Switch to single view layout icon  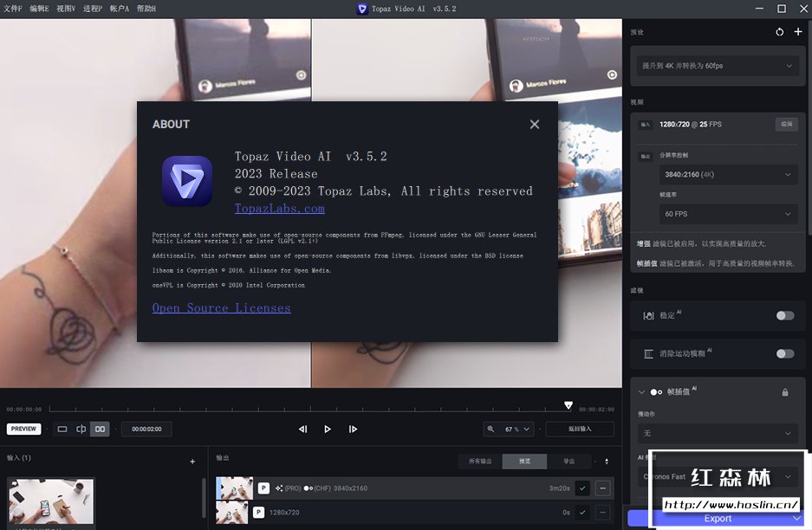[x=62, y=429]
